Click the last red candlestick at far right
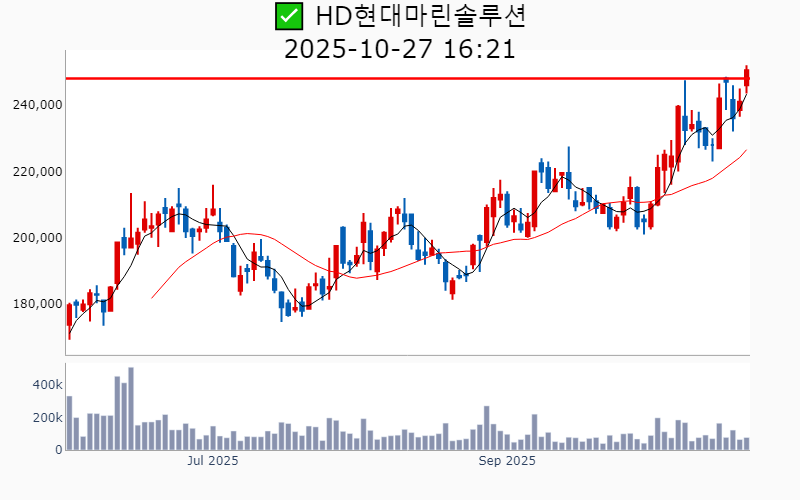 click(746, 78)
